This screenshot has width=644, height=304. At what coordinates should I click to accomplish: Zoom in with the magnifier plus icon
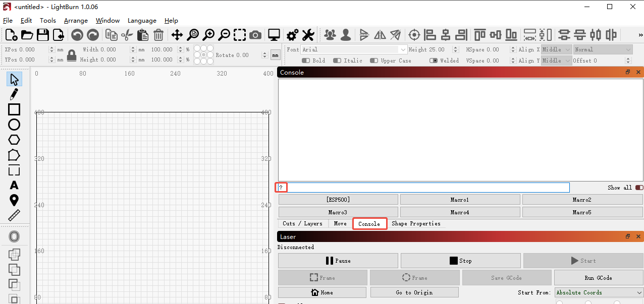click(x=208, y=35)
